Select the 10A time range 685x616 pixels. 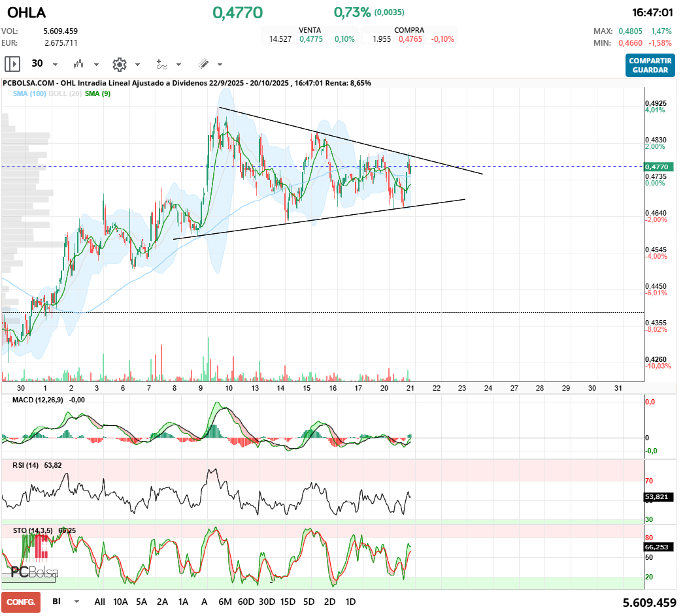[x=120, y=602]
